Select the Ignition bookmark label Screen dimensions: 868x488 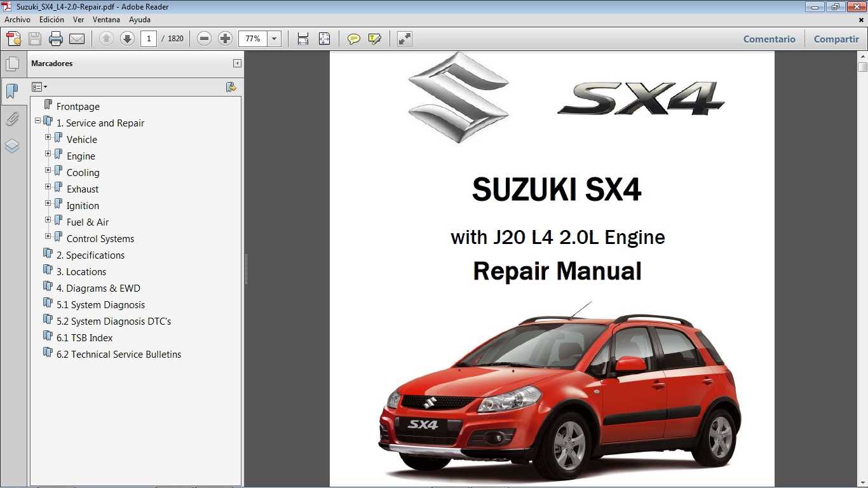(83, 206)
